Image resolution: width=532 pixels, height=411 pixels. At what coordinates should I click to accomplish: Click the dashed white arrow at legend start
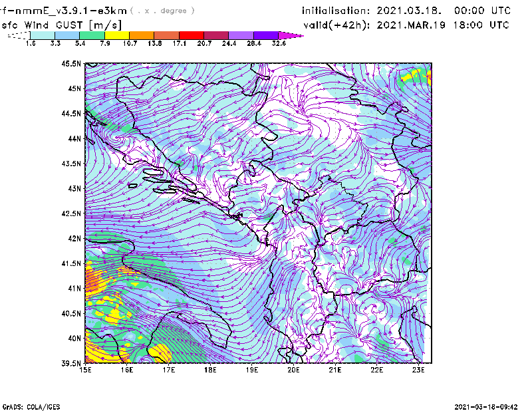(x=19, y=35)
